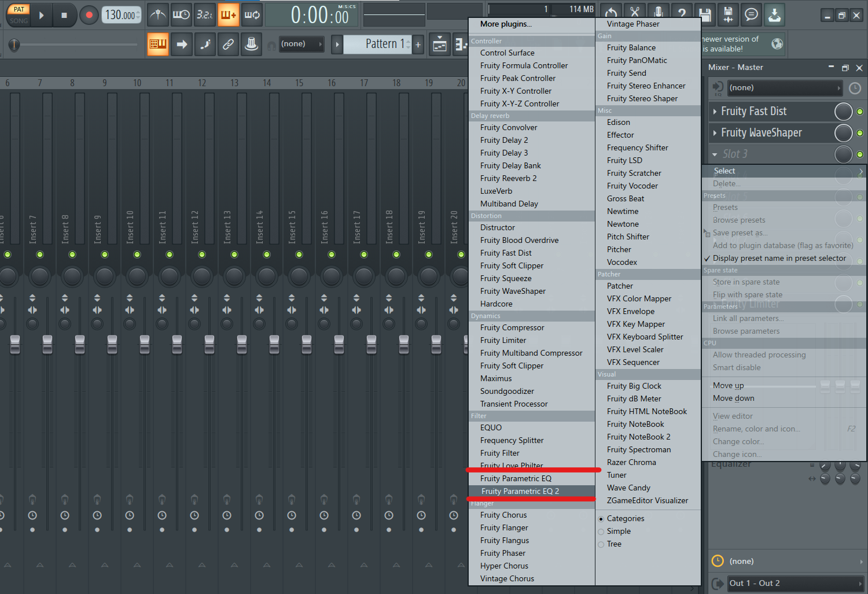Toggle step editing footprint icon
Image resolution: width=868 pixels, height=594 pixels.
(x=205, y=44)
